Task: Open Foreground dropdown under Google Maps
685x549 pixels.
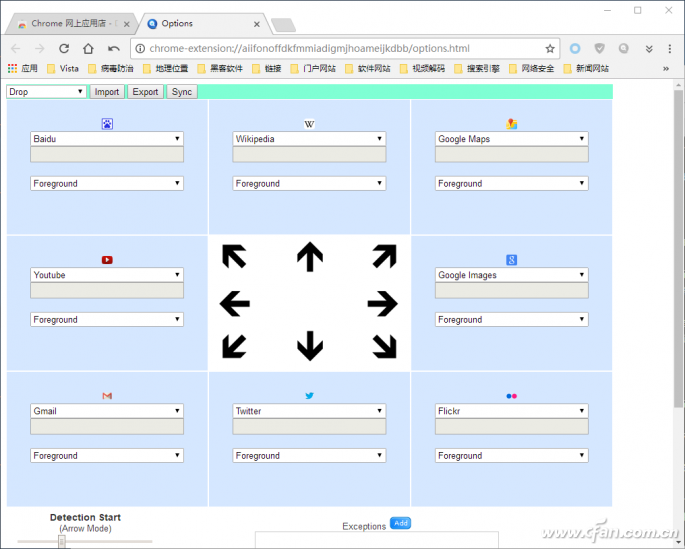Action: [512, 183]
